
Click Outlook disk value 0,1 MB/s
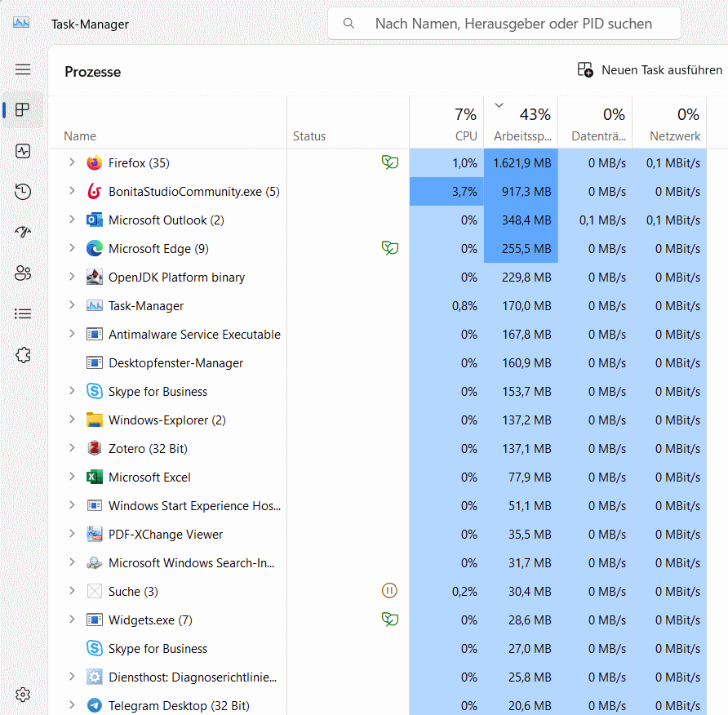click(602, 220)
